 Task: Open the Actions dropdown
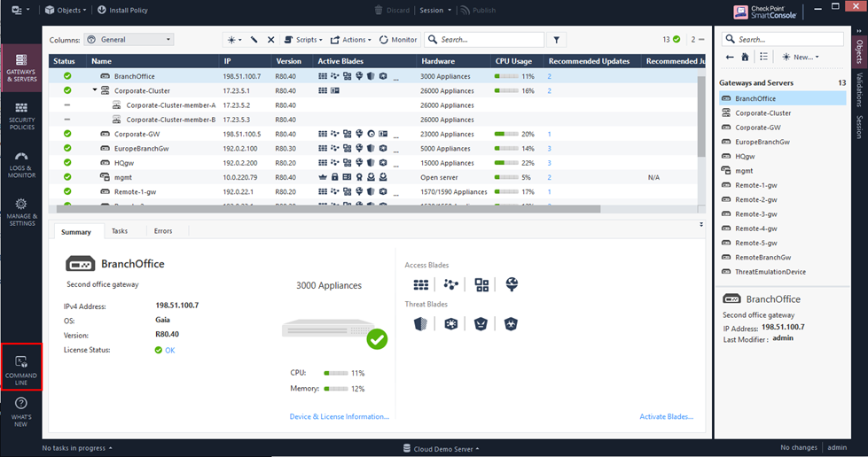point(351,40)
